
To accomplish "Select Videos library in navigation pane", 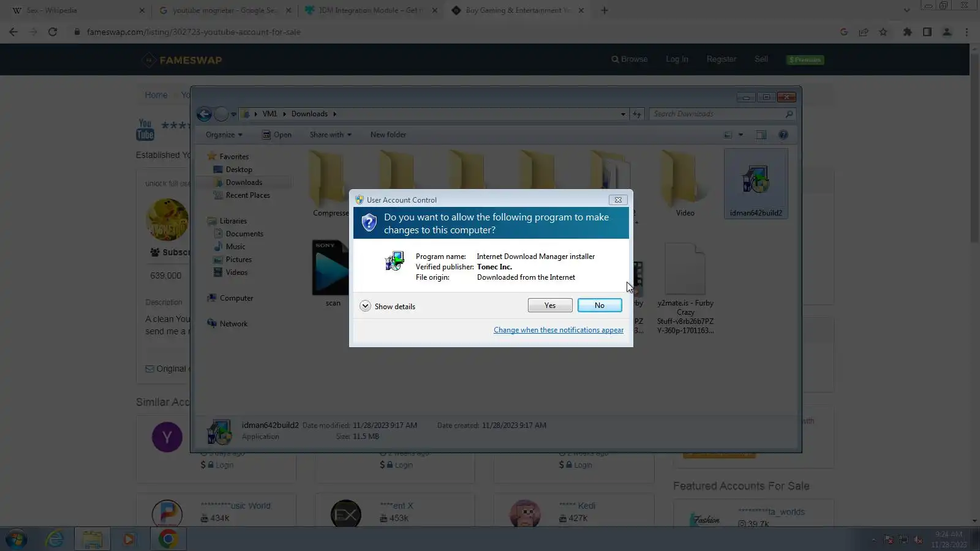I will 230,272.
